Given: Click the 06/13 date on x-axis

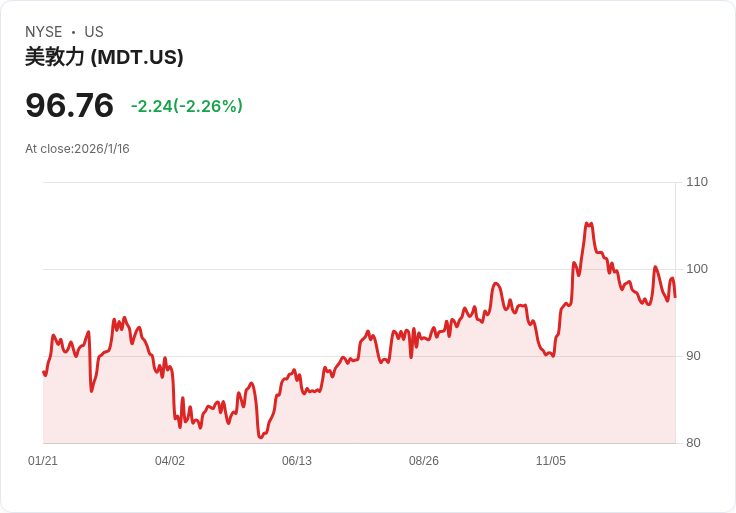Looking at the screenshot, I should [x=297, y=461].
